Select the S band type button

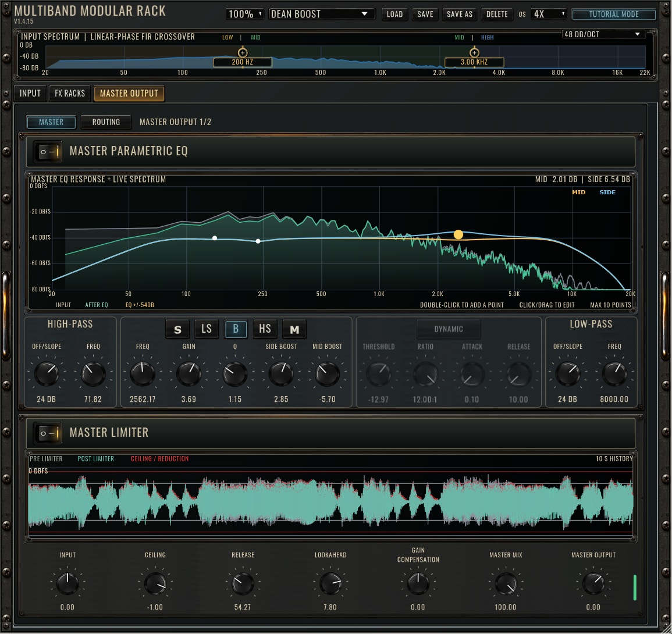coord(177,329)
